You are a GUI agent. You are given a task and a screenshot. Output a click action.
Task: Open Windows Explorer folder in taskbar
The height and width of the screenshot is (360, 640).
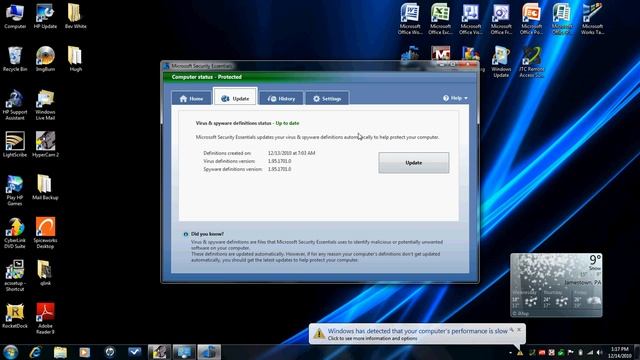pos(60,352)
